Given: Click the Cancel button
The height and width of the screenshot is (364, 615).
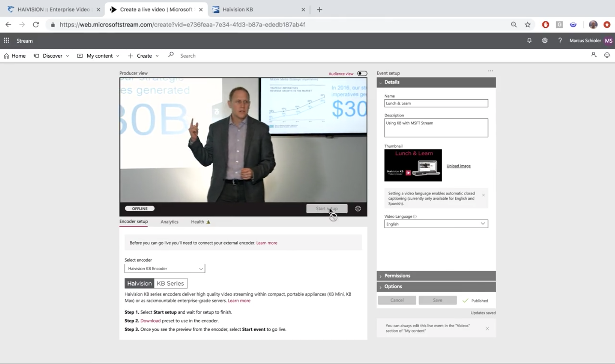Looking at the screenshot, I should point(397,300).
